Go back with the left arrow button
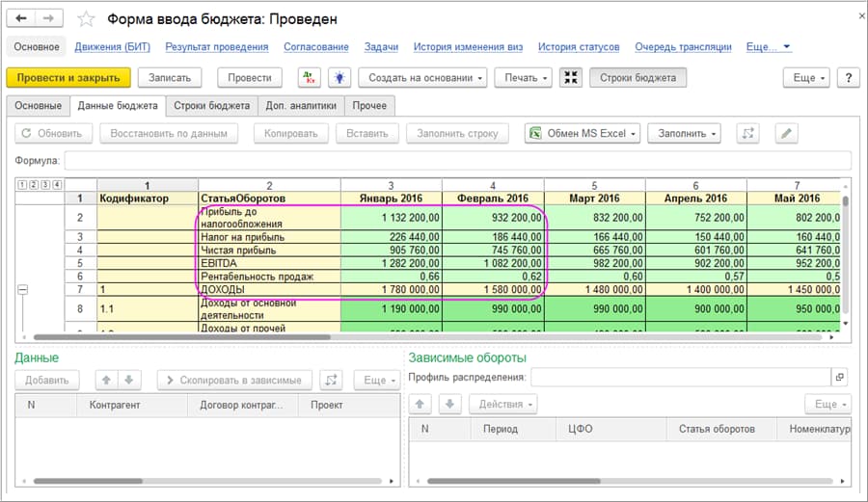The width and height of the screenshot is (868, 502). pyautogui.click(x=21, y=18)
